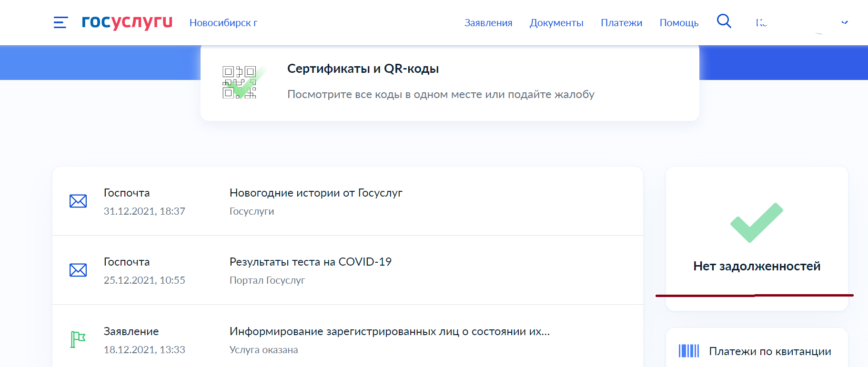Click Платежи по квитанции link
The width and height of the screenshot is (868, 367).
[770, 351]
